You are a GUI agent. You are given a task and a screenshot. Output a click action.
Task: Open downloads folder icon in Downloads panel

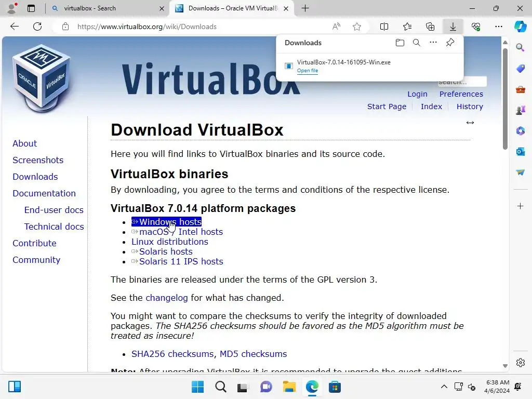[x=400, y=43]
